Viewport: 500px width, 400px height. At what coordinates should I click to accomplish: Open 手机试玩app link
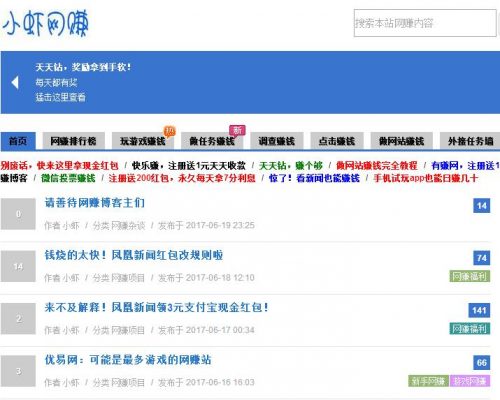pyautogui.click(x=426, y=178)
